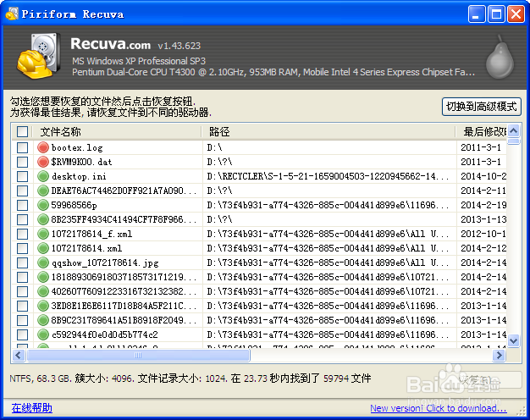Screen dimensions: 530x420
Task: Click the Recuva hard drive helmet logo
Action: pos(39,55)
